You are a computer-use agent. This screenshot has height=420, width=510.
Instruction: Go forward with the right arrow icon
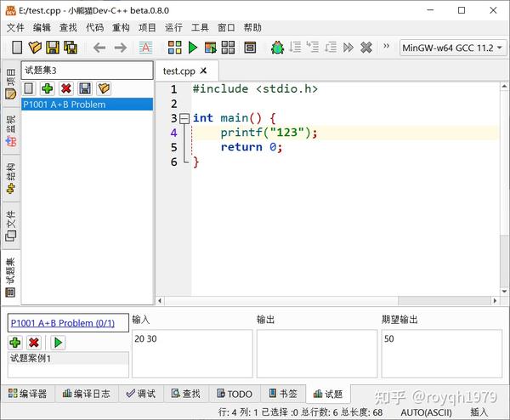(x=121, y=48)
